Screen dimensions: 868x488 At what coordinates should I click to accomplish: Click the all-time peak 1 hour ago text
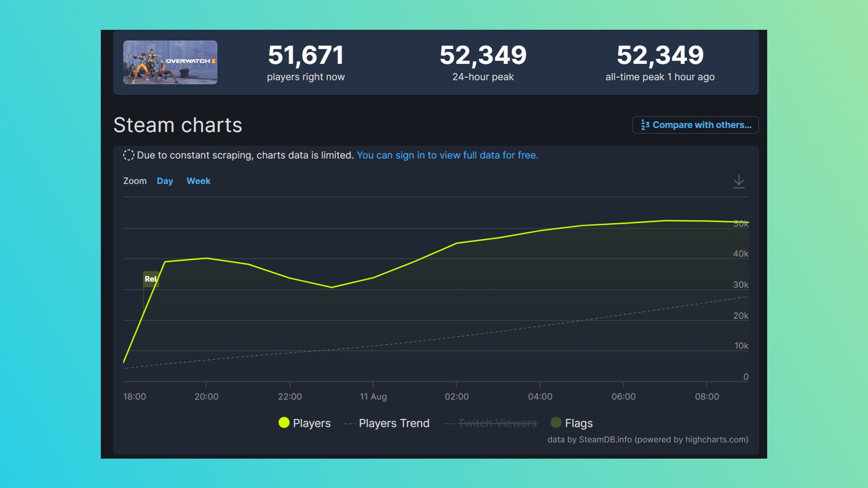click(x=660, y=77)
